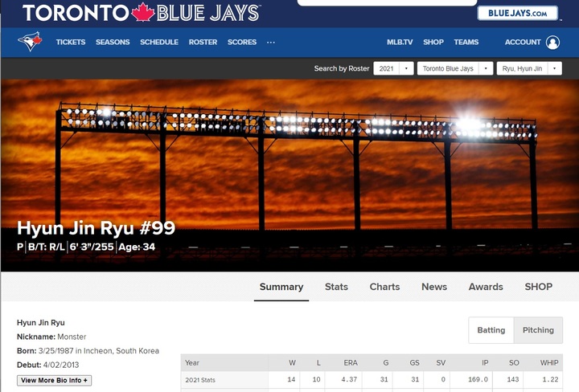Click the Year column header
579x392 pixels.
coord(192,363)
